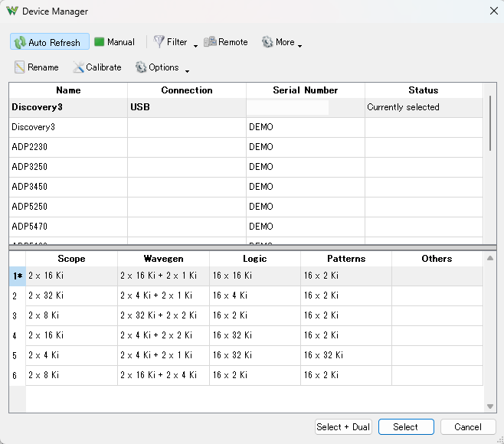Click the Calibrate tools icon
Image resolution: width=504 pixels, height=444 pixels.
point(78,67)
